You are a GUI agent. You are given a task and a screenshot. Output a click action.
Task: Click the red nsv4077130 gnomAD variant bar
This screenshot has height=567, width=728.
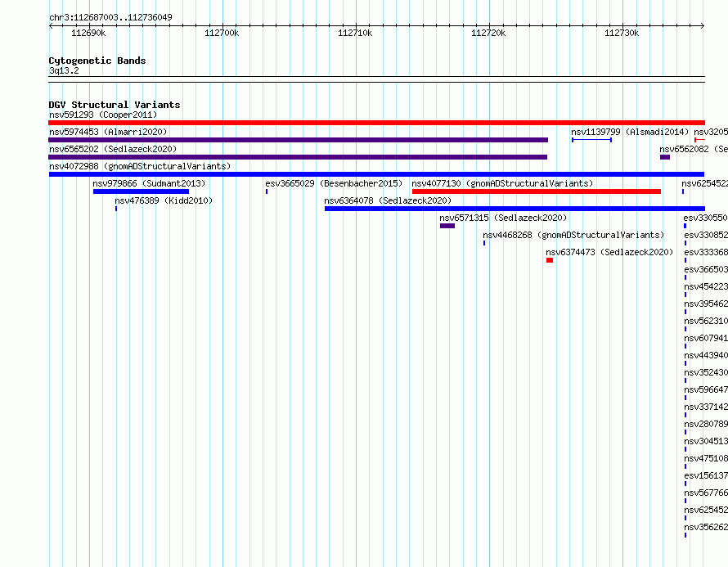point(537,191)
